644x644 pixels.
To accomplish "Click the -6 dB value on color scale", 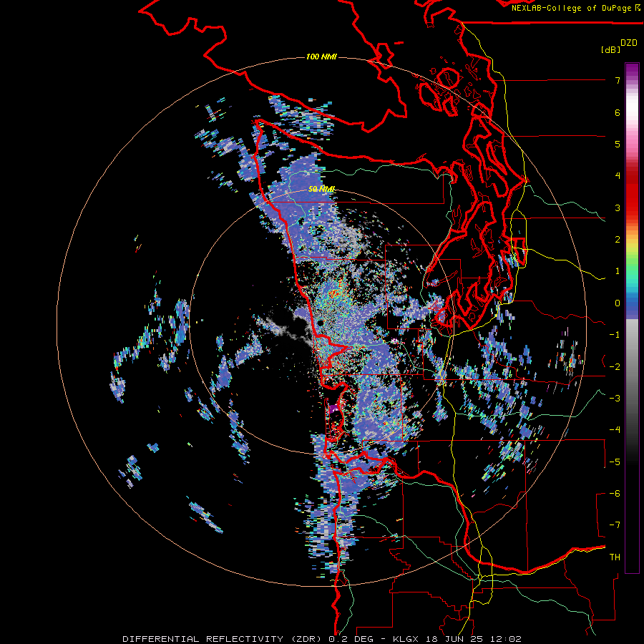I will 615,494.
